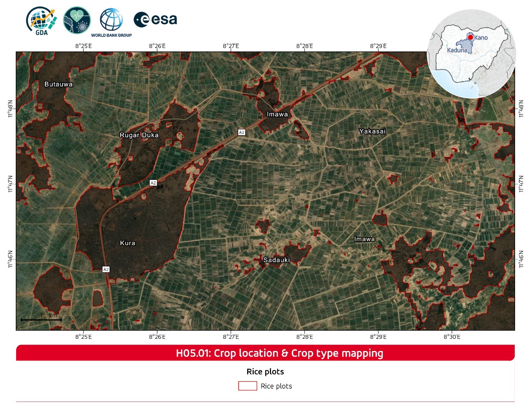Click the red H05.01 title banner

pyautogui.click(x=265, y=353)
